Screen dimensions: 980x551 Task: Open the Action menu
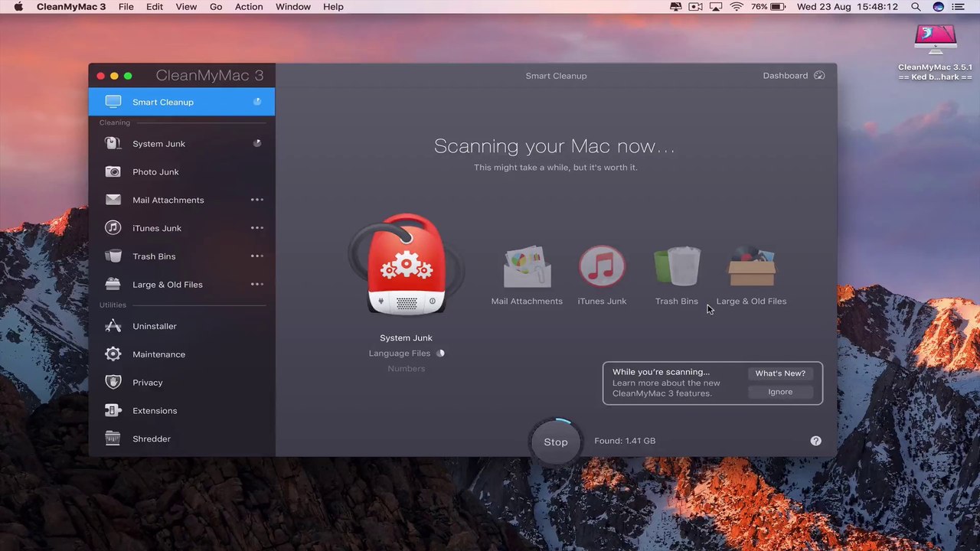pyautogui.click(x=249, y=7)
